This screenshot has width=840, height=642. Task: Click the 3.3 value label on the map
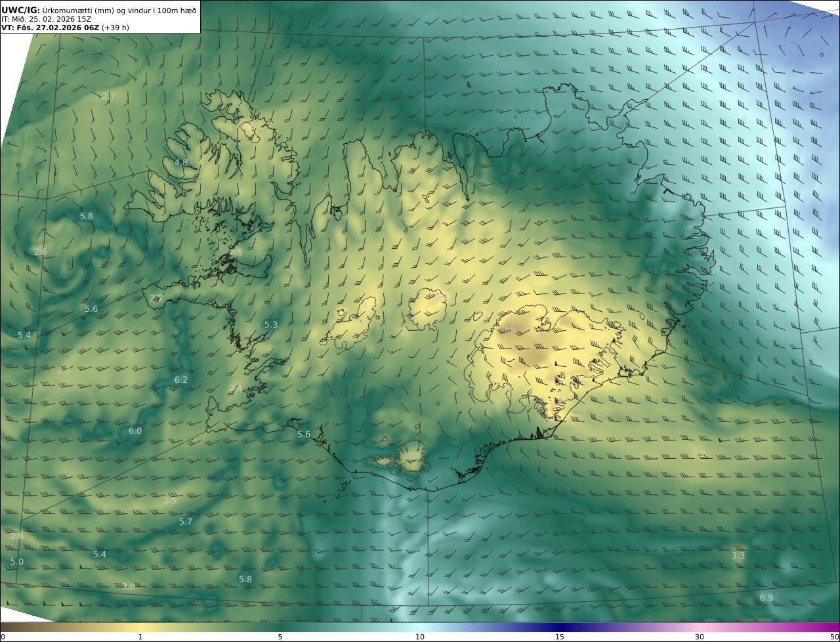click(x=738, y=555)
